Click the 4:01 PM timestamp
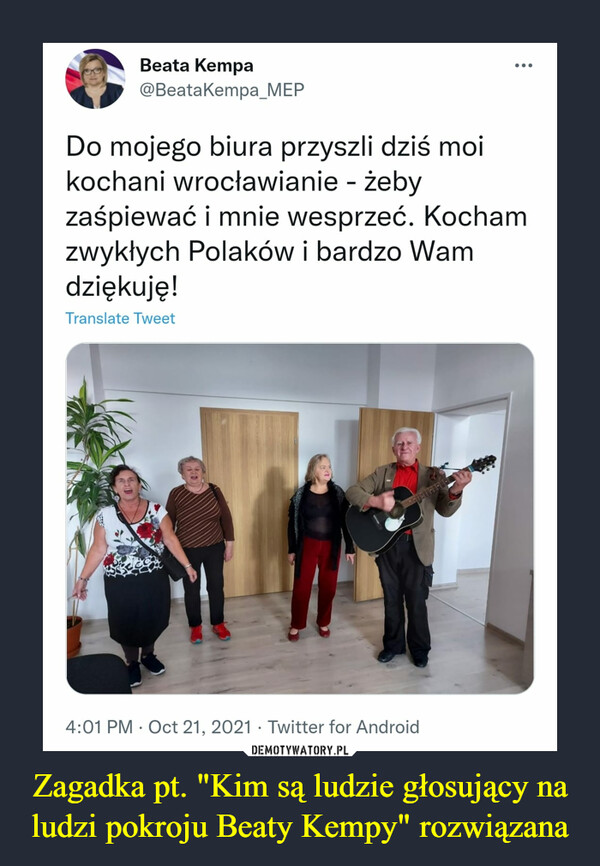600x866 pixels. (x=99, y=726)
